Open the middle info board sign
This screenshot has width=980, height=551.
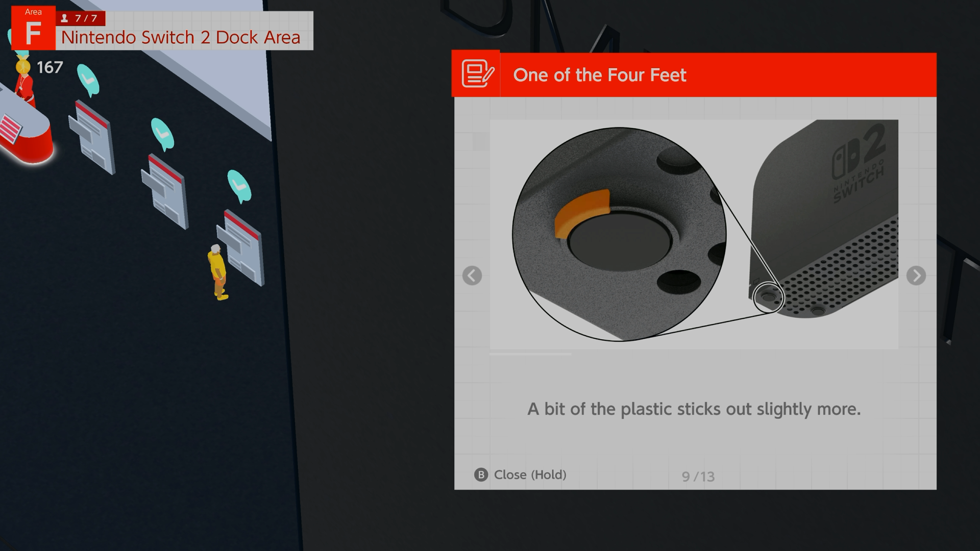tap(165, 191)
